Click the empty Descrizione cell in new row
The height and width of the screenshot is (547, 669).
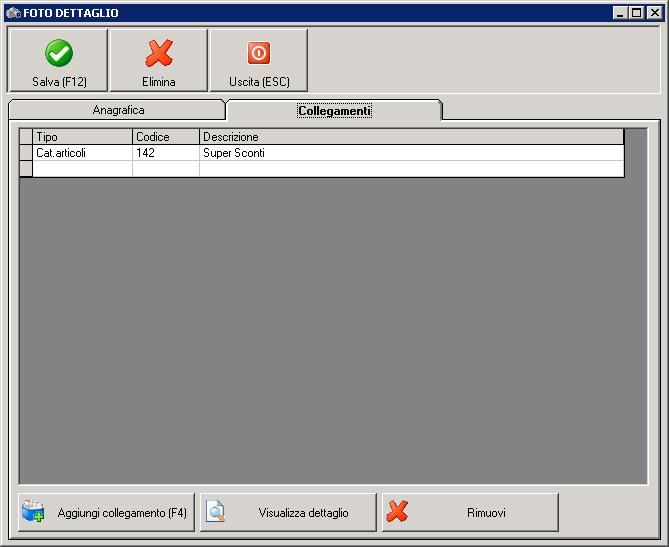click(x=412, y=169)
